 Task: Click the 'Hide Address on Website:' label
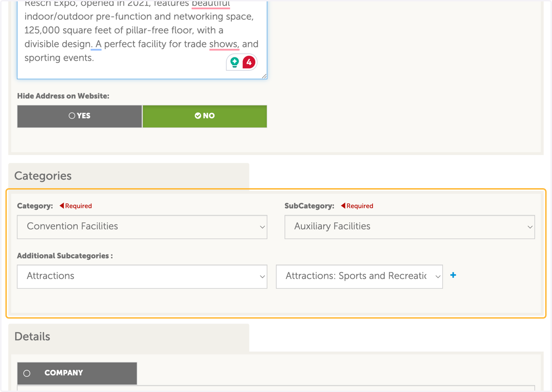pos(63,96)
